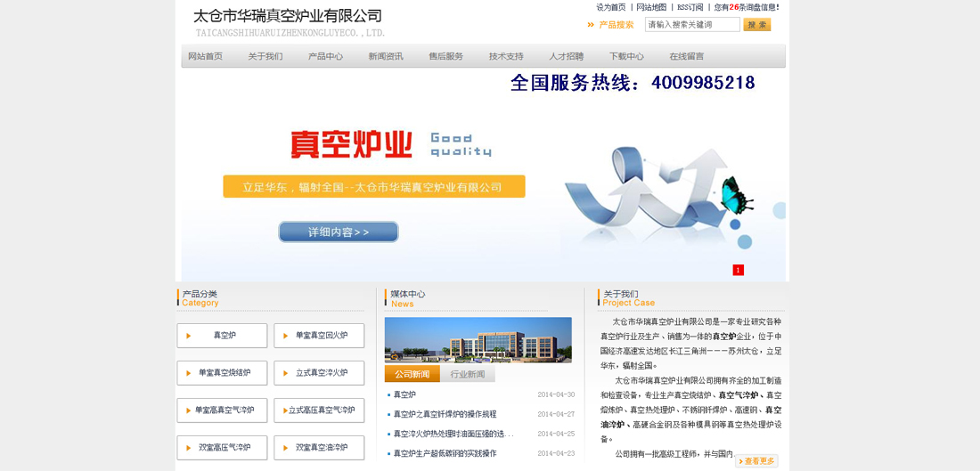Select 售后服务 in the navigation bar
The height and width of the screenshot is (471, 980).
click(x=446, y=56)
